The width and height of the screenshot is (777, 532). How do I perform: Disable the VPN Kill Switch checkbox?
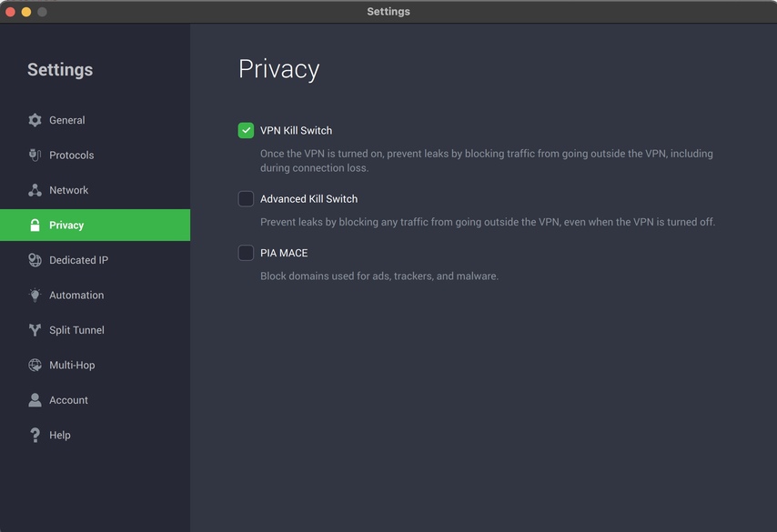click(246, 130)
